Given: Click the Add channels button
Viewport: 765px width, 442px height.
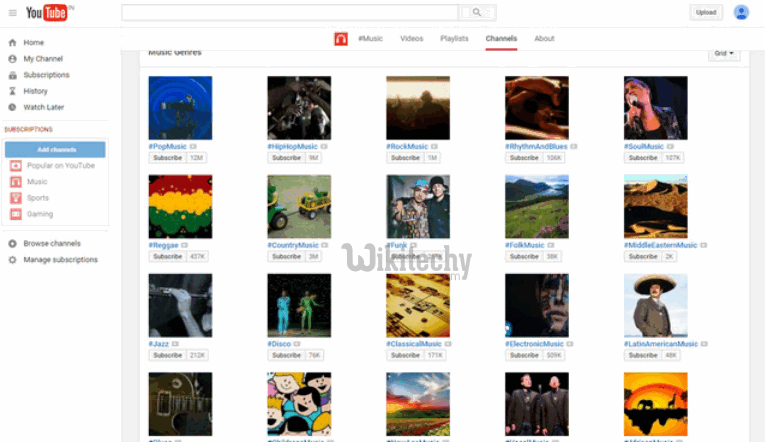Looking at the screenshot, I should coord(55,149).
